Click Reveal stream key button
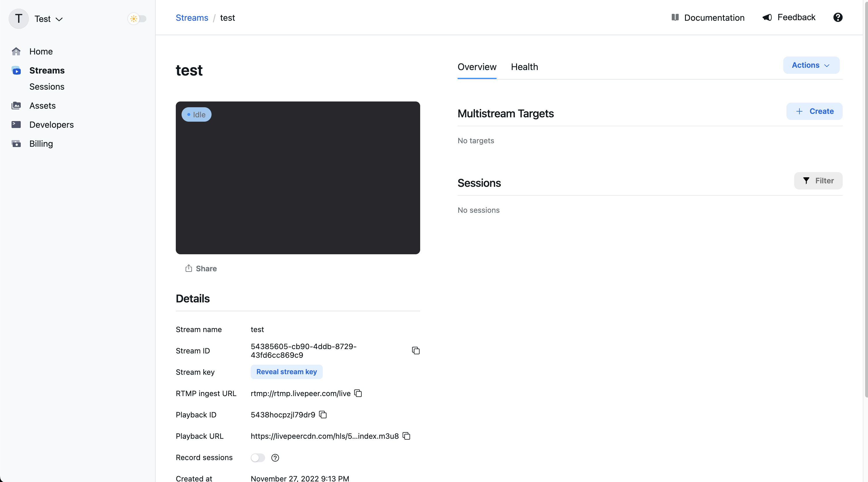The image size is (868, 482). point(286,372)
